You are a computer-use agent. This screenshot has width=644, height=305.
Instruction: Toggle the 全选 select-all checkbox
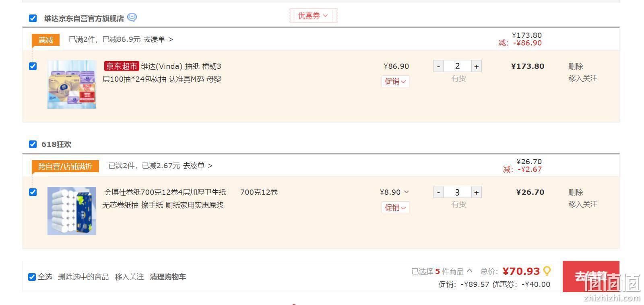[x=32, y=277]
